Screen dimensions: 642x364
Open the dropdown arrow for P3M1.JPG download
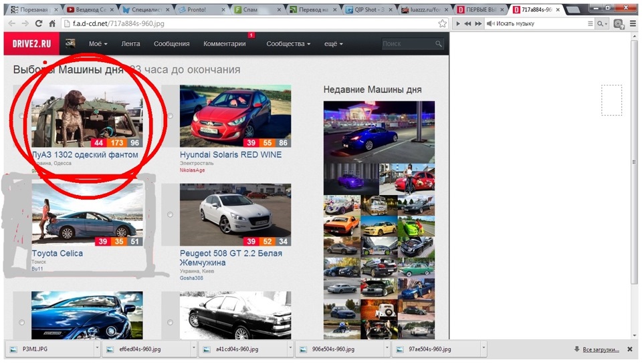click(97, 349)
